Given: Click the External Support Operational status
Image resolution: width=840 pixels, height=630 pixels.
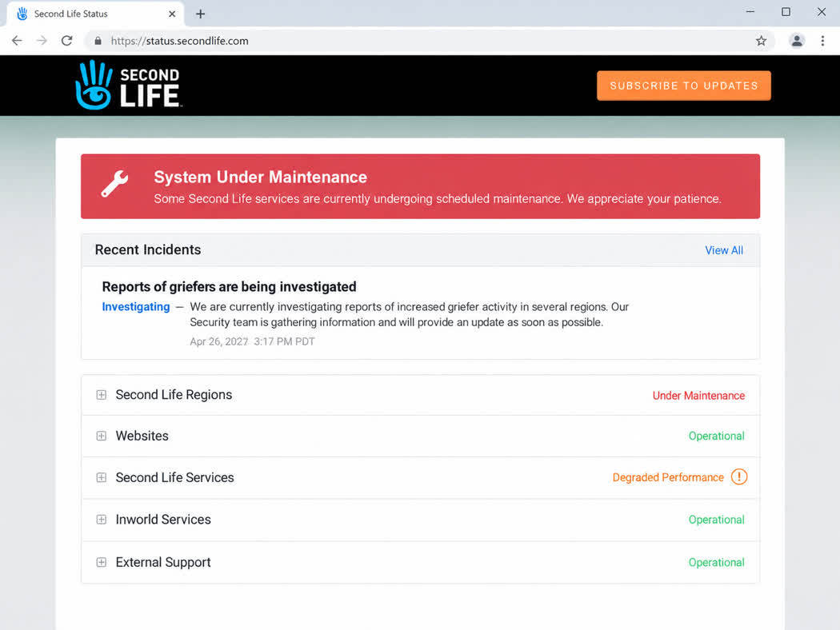Looking at the screenshot, I should pyautogui.click(x=716, y=562).
